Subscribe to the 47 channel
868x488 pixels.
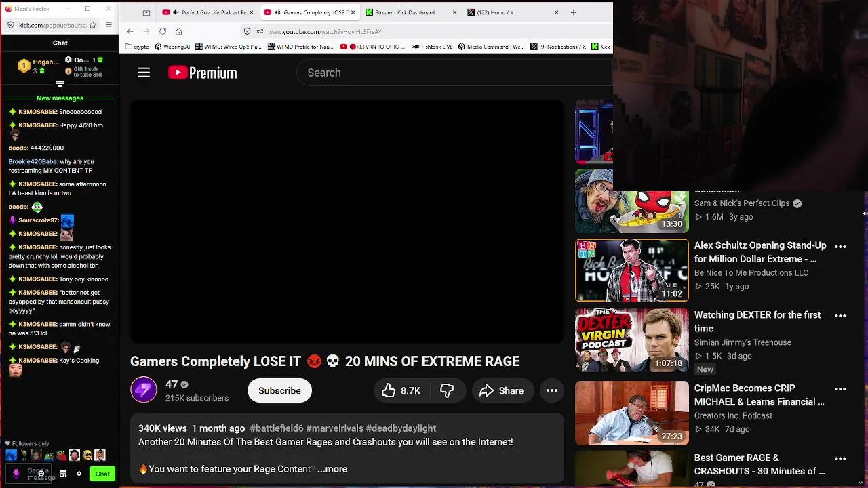coord(279,390)
